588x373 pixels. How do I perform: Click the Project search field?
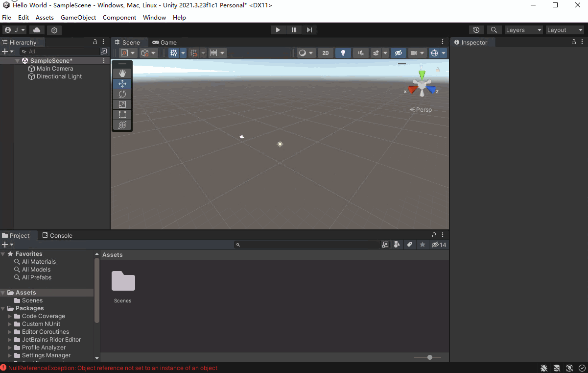click(307, 245)
